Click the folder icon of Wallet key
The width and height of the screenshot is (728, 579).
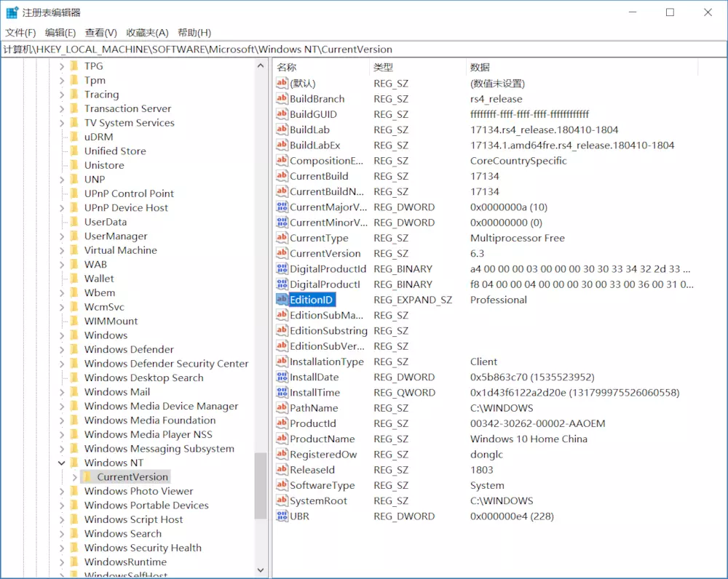(74, 279)
